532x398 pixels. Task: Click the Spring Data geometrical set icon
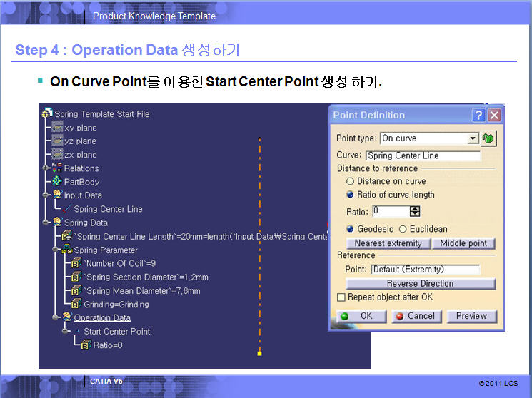(x=57, y=222)
